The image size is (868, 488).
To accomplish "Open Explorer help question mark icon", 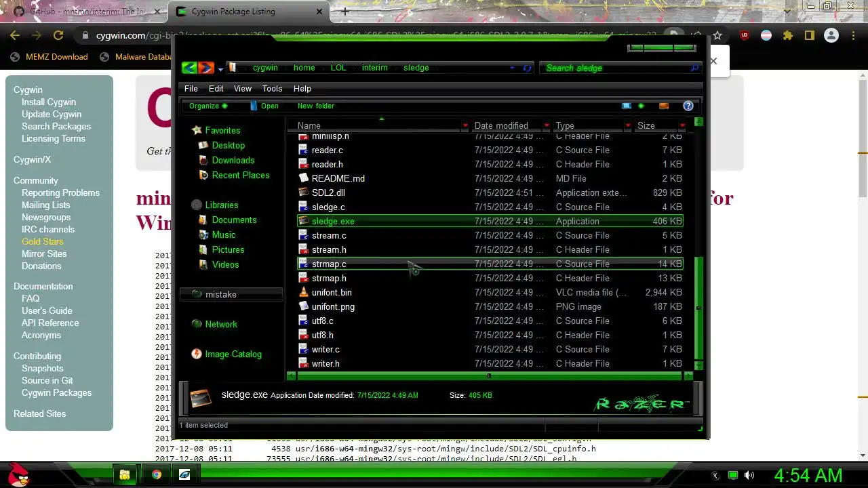I will pyautogui.click(x=688, y=106).
